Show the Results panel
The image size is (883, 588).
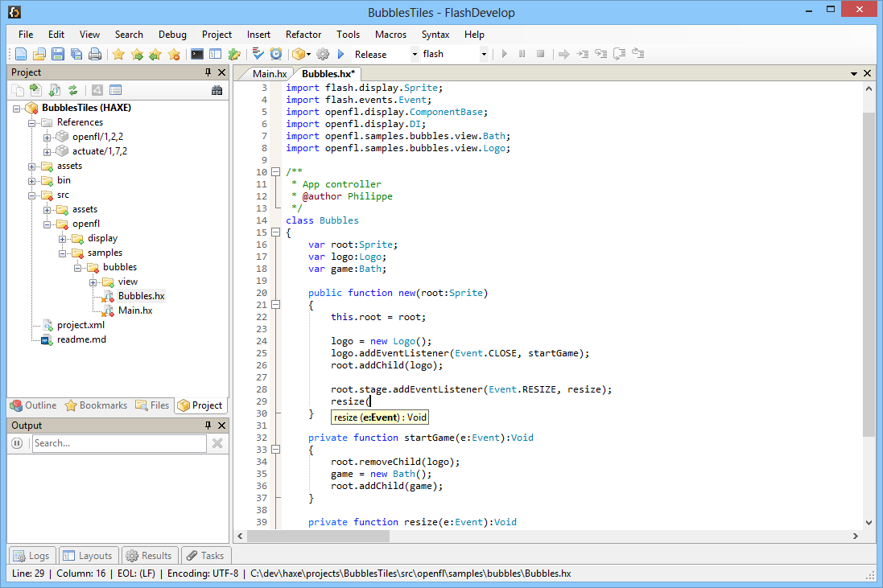click(x=149, y=555)
